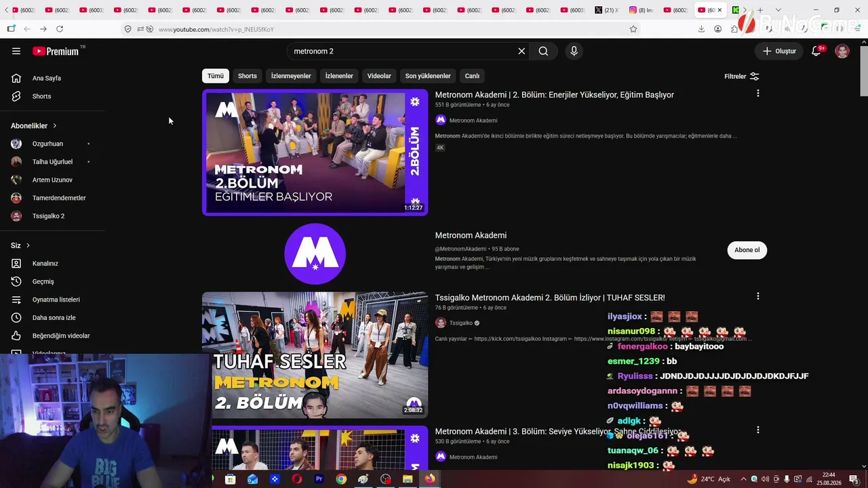
Task: Go to YouTube Premium home via logo
Action: pos(56,52)
